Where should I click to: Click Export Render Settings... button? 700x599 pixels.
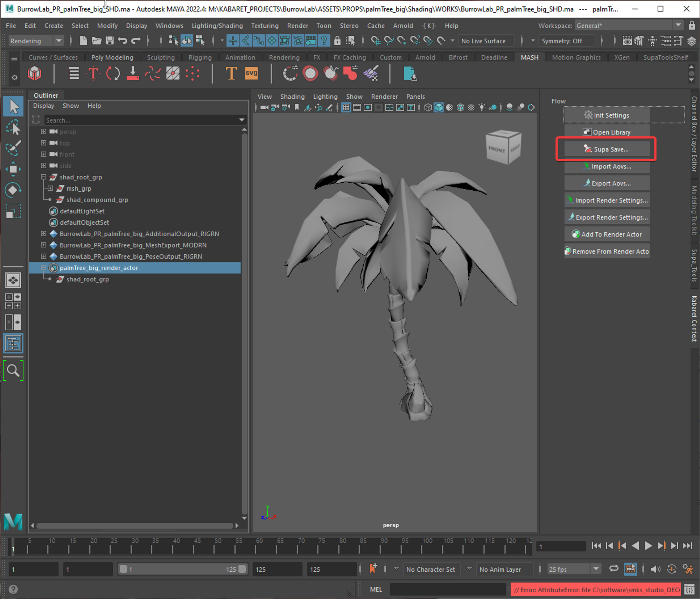(x=607, y=217)
